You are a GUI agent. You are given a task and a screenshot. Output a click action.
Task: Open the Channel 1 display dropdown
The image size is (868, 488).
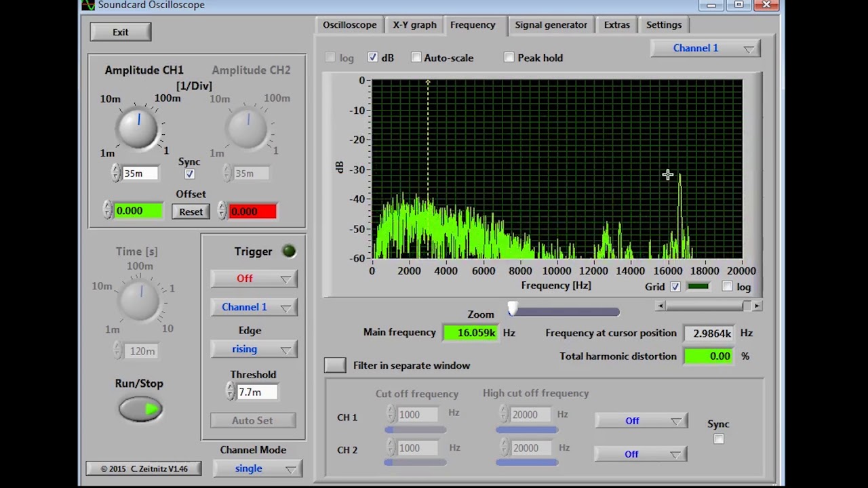[705, 48]
